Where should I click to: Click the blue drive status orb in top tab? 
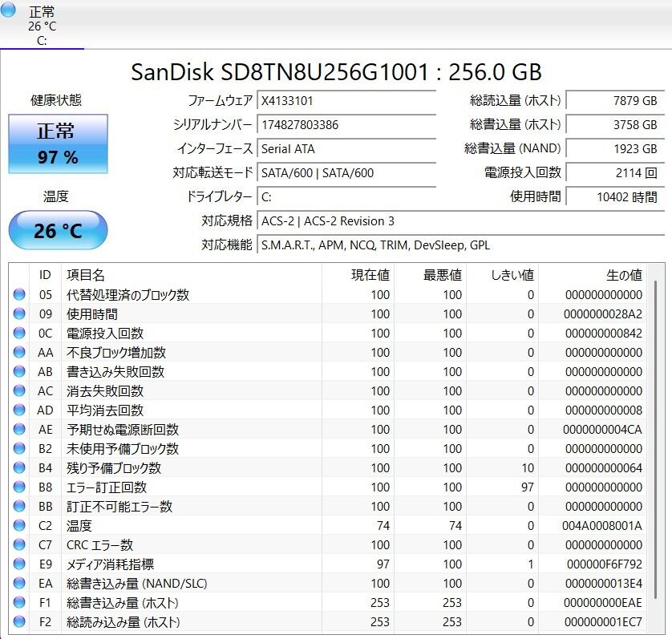point(8,10)
